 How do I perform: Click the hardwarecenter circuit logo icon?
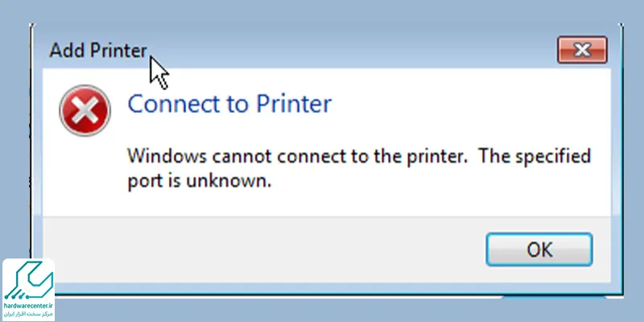[28, 280]
